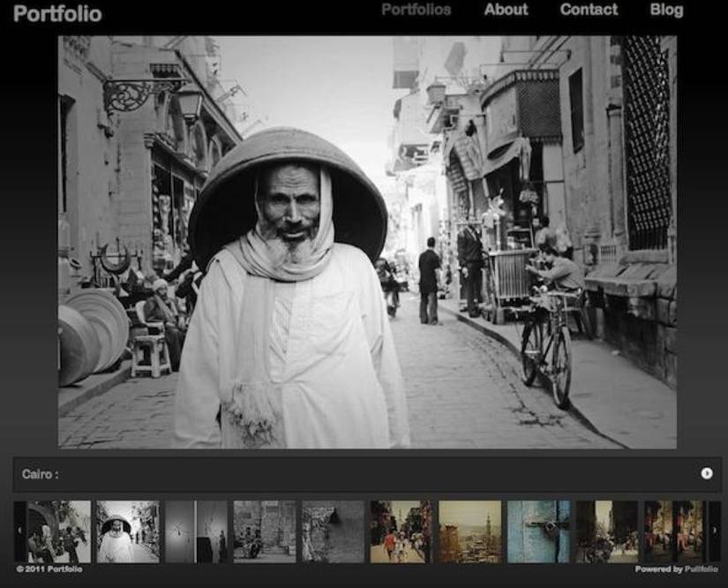Click the round next arrow in caption bar

tap(707, 473)
